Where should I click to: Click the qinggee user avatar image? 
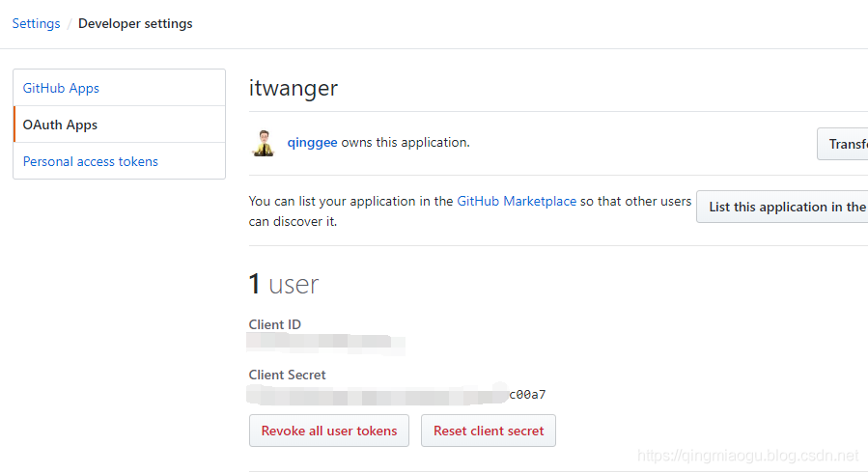click(x=264, y=143)
